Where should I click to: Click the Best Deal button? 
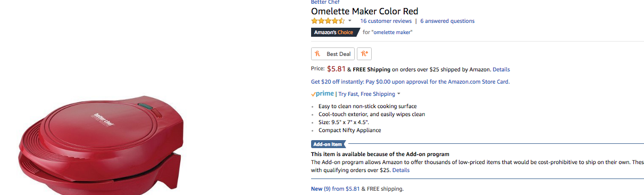pyautogui.click(x=332, y=54)
